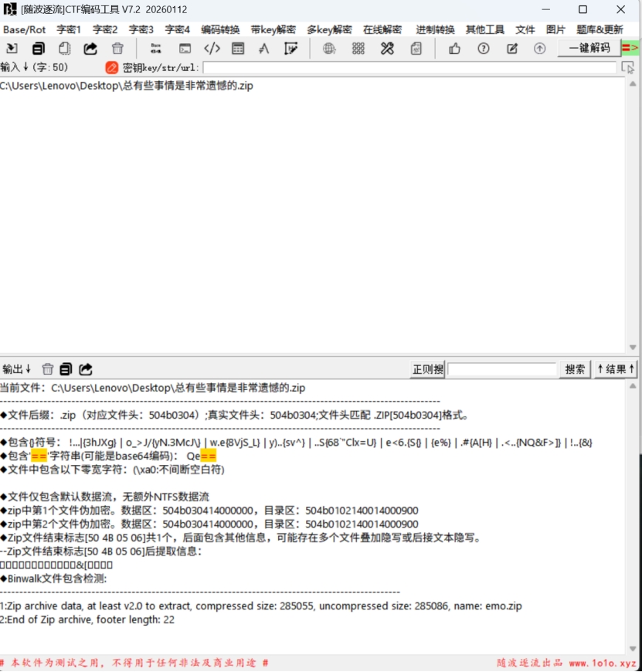This screenshot has height=672, width=642.
Task: Open the 其他工具 menu
Action: coord(484,29)
